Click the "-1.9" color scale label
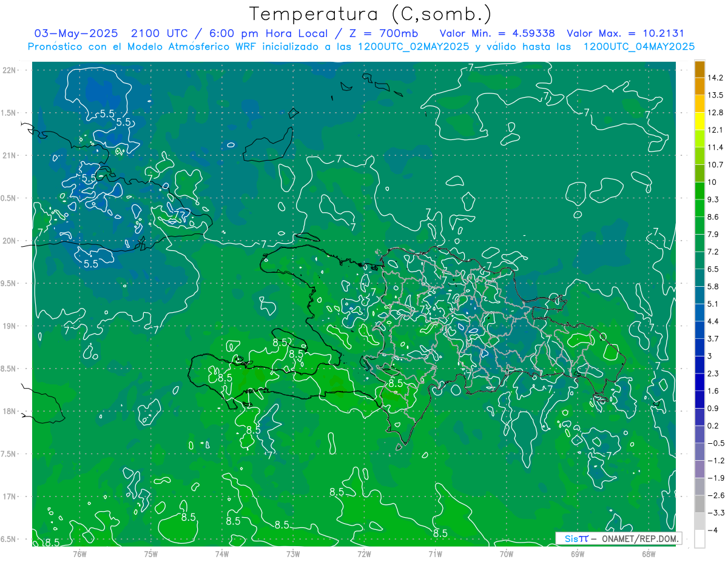728x562 pixels. pos(716,478)
